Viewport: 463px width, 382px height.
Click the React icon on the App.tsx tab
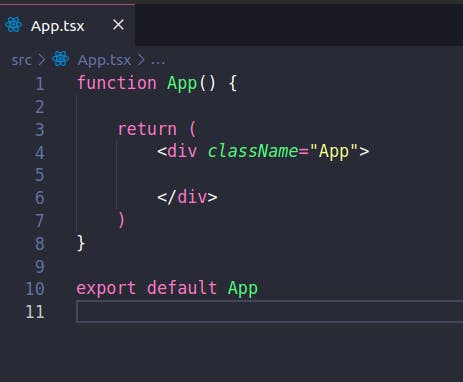[x=14, y=25]
